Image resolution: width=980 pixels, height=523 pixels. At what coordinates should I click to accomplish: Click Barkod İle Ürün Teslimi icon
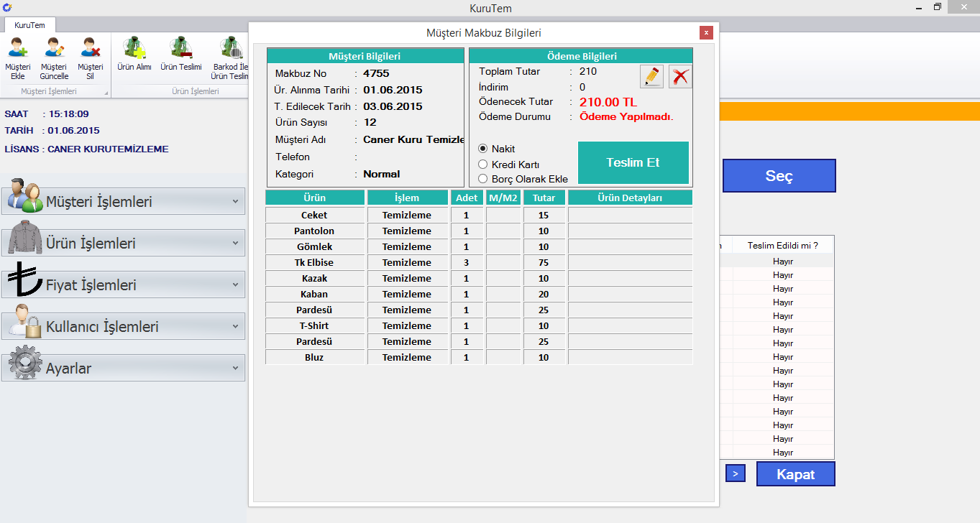coord(230,49)
